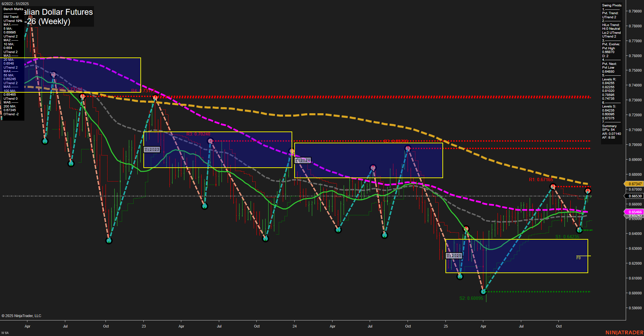Select the pivot low marker above S2: 0.60095
The width and height of the screenshot is (644, 336).
[x=483, y=291]
